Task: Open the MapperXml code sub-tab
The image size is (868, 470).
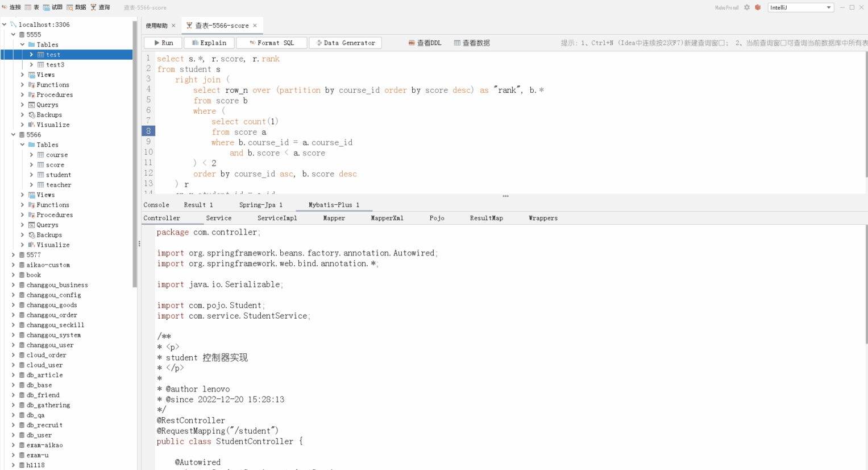Action: pyautogui.click(x=387, y=218)
